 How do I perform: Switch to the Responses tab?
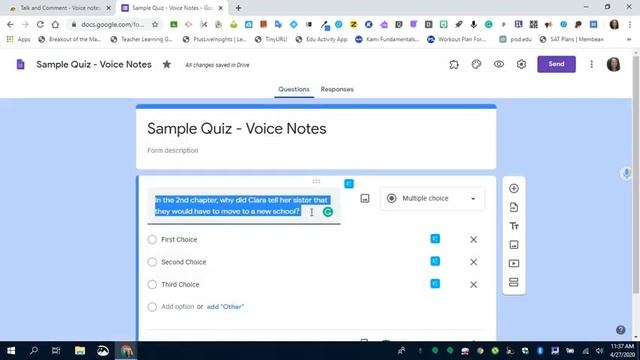click(337, 89)
